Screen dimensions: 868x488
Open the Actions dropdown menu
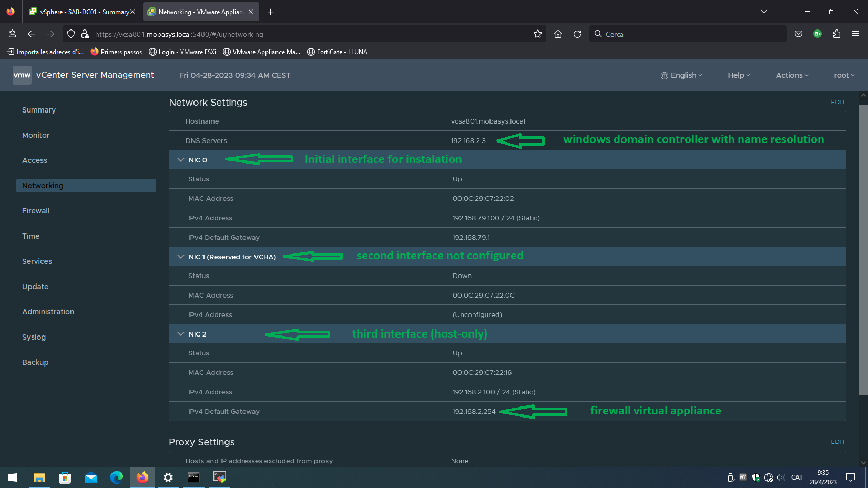click(792, 75)
